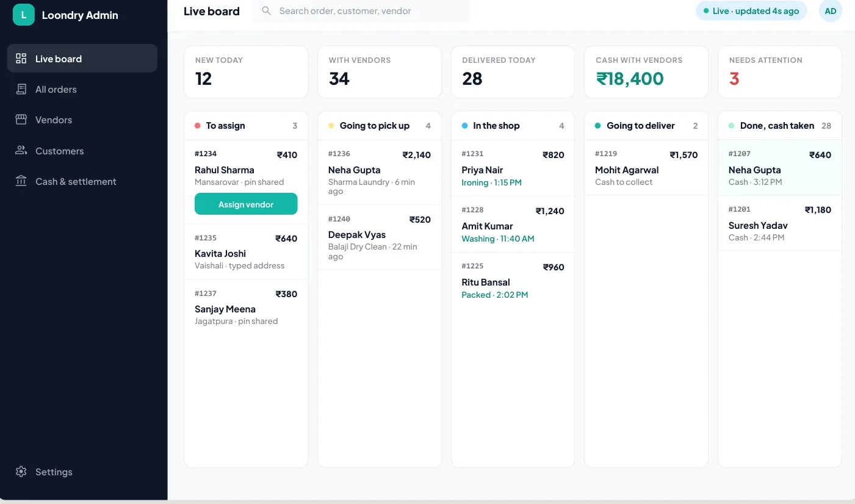Open the Customers page
This screenshot has height=504, width=855.
(x=82, y=151)
